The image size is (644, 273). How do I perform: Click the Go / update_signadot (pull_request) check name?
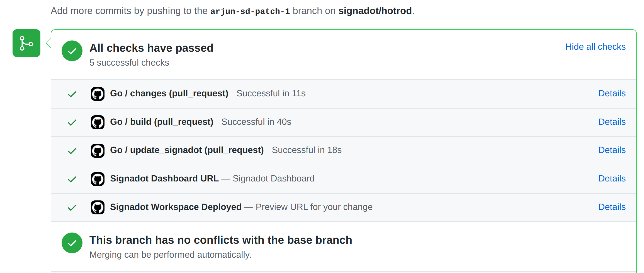(x=187, y=150)
